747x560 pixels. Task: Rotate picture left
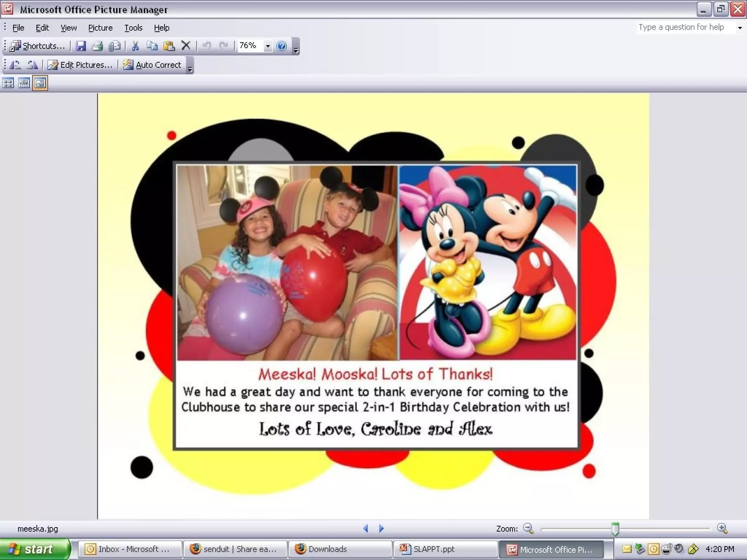point(15,65)
